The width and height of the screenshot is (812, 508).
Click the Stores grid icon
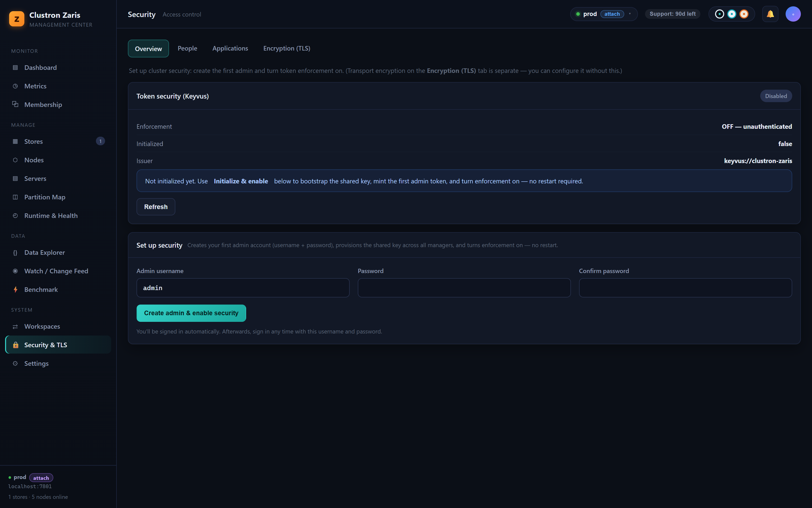[15, 141]
